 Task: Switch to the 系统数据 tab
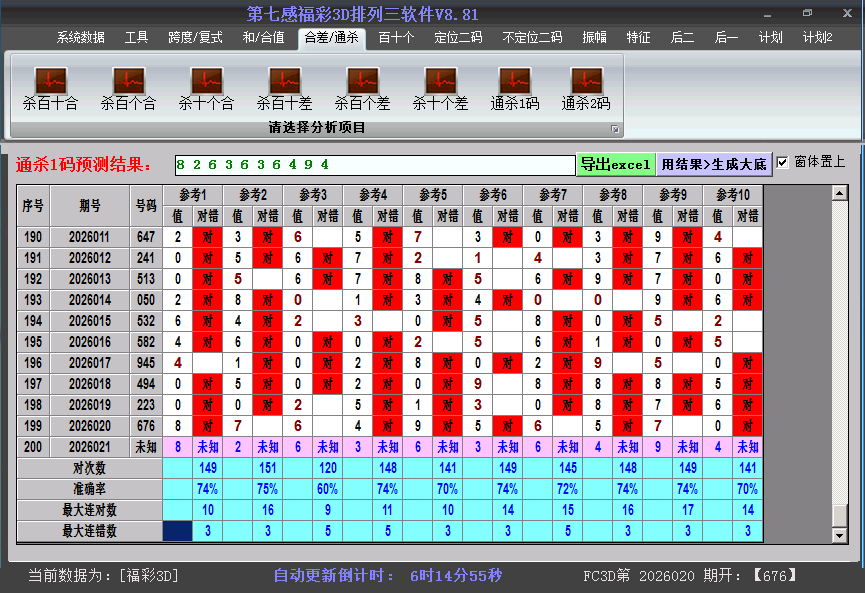click(80, 38)
